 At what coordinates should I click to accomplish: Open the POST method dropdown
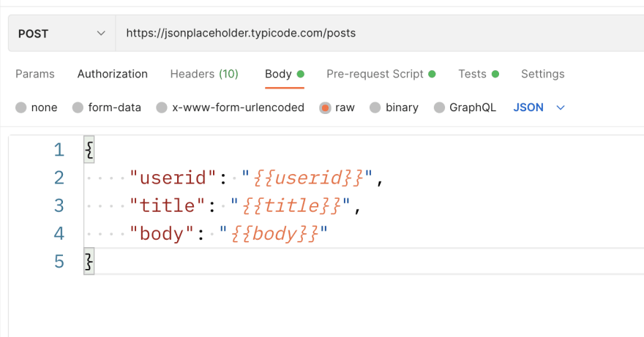[x=62, y=33]
